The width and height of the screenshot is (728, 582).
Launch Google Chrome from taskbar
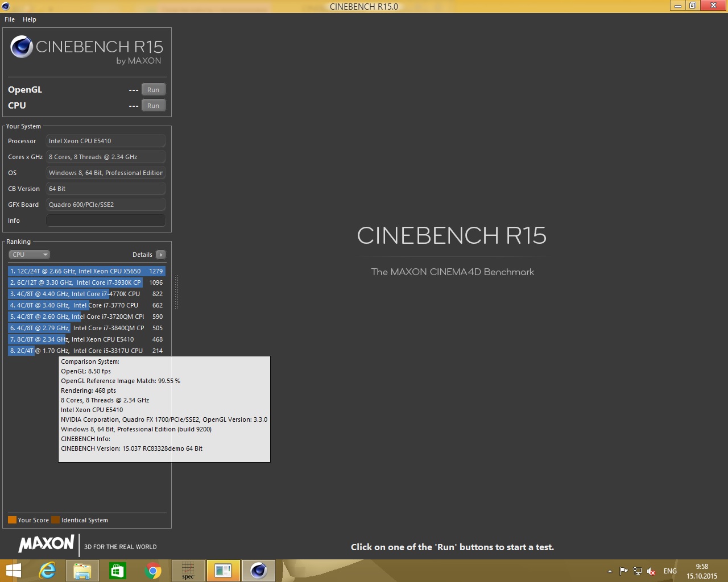(x=153, y=571)
